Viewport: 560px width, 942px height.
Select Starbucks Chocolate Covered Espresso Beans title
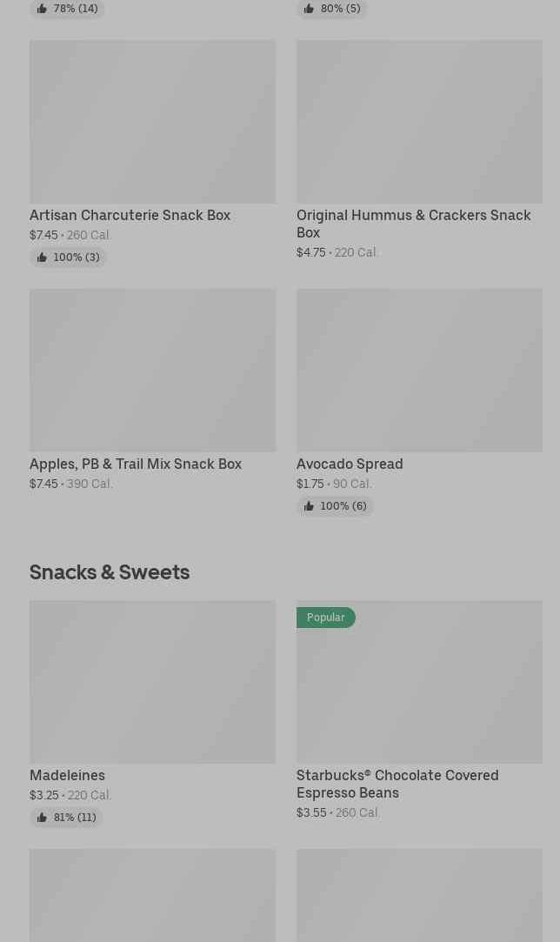[x=397, y=784]
